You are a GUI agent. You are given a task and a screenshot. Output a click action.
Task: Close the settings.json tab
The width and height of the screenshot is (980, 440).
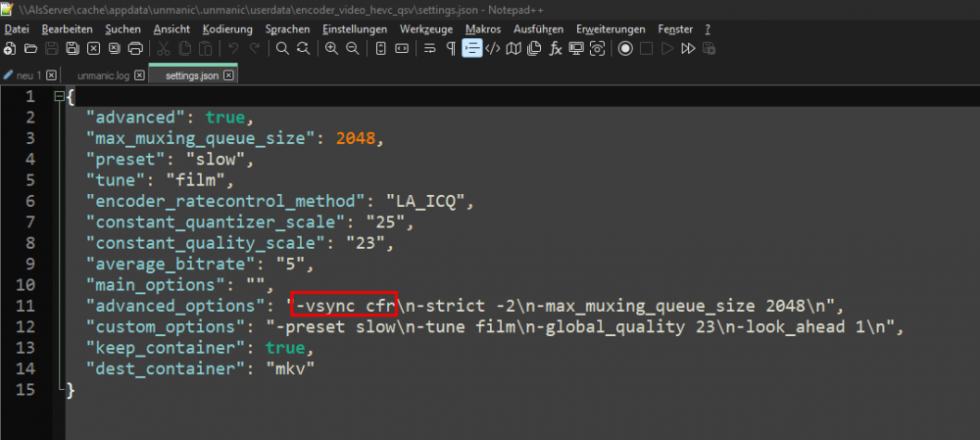click(228, 75)
